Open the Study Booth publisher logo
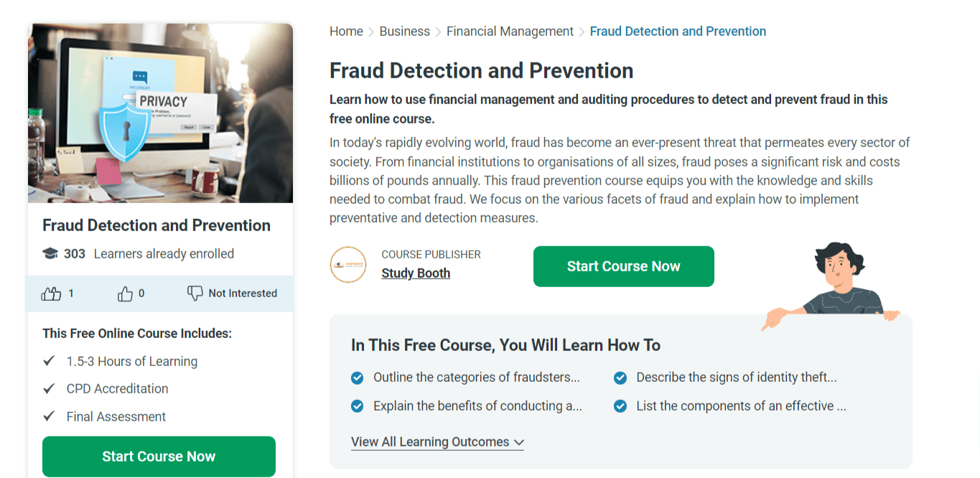Screen dimensions: 980x478 point(347,265)
